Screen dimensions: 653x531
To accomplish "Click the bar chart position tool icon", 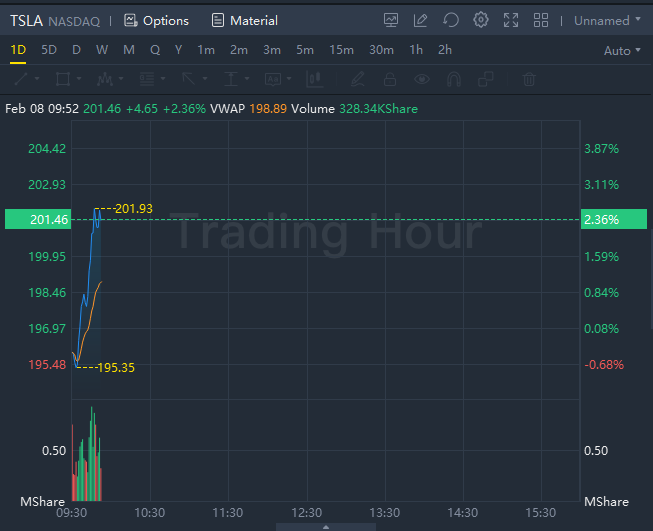I will pyautogui.click(x=314, y=79).
